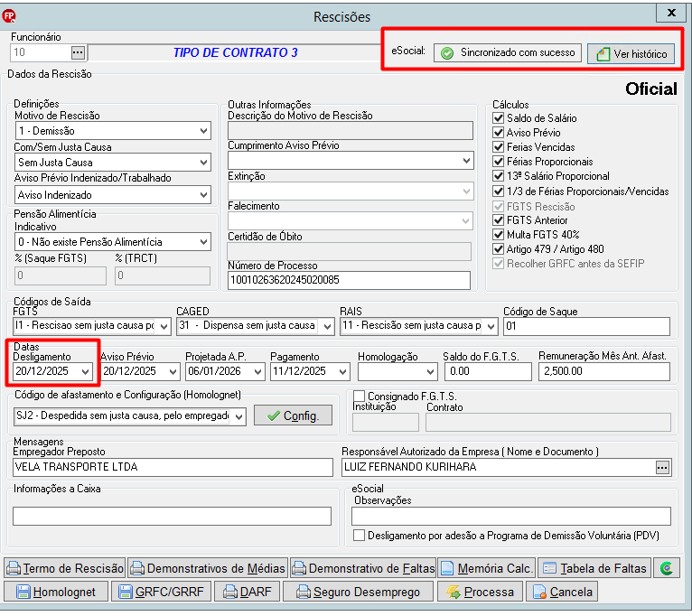This screenshot has height=616, width=692.
Task: Click Saldo do F.G.T.S. field
Action: coord(488,371)
